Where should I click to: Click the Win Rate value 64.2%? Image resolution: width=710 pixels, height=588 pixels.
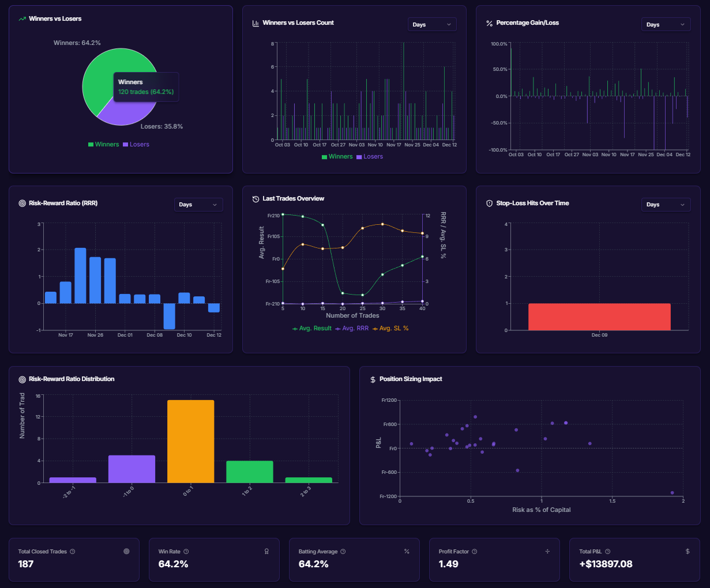point(174,564)
